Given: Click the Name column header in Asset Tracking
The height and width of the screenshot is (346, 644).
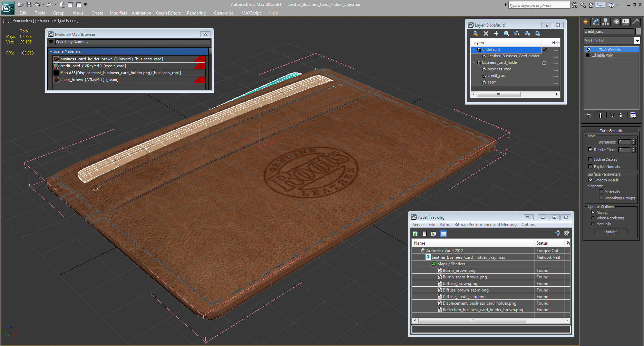Looking at the screenshot, I should [473, 243].
